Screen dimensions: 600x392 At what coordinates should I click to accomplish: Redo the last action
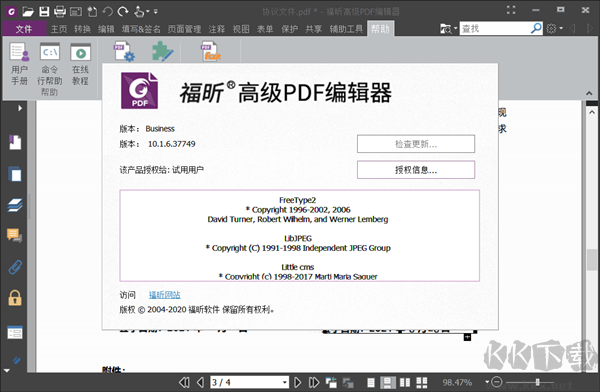[x=123, y=11]
